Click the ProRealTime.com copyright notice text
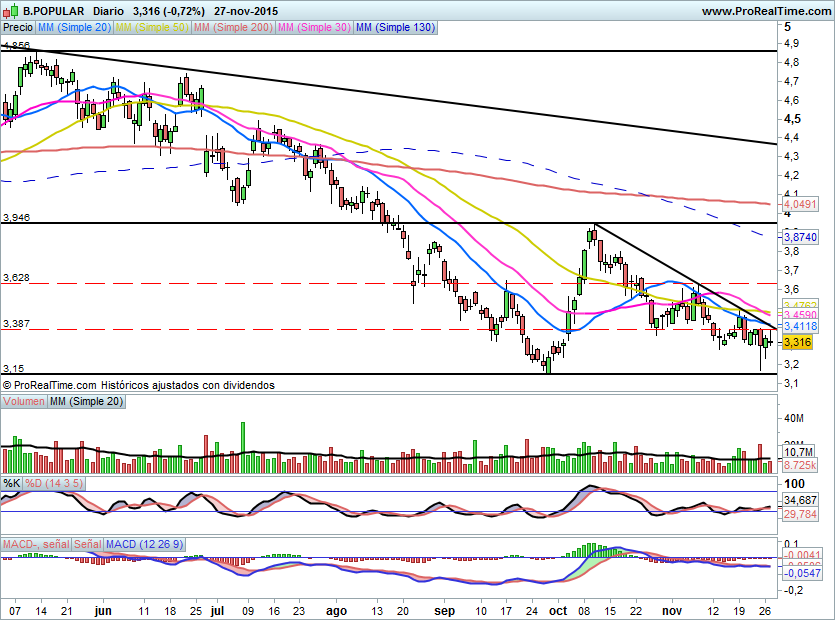Image resolution: width=835 pixels, height=620 pixels. pos(139,385)
